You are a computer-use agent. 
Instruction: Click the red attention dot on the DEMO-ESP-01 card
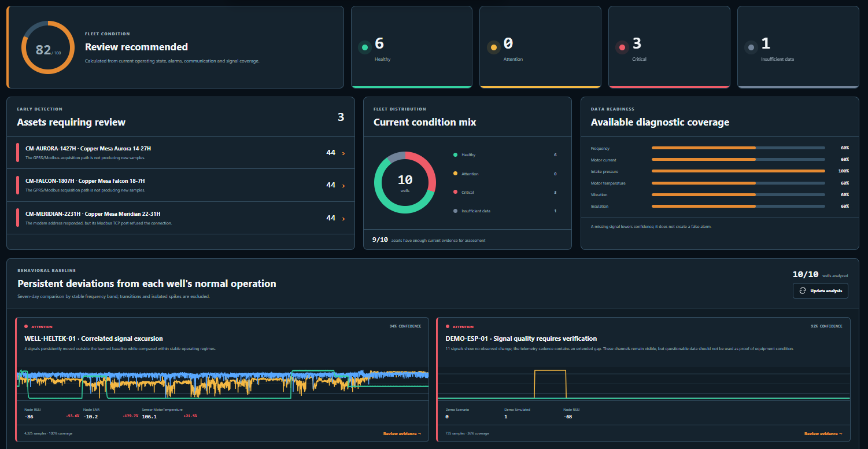point(448,326)
